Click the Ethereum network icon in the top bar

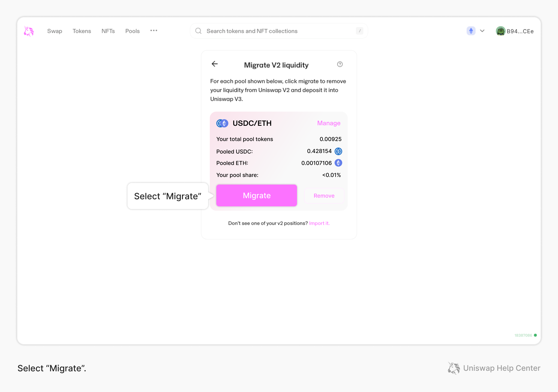click(x=471, y=31)
